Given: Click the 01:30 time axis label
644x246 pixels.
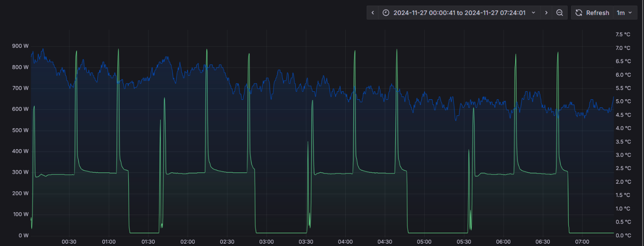Looking at the screenshot, I should [148, 242].
